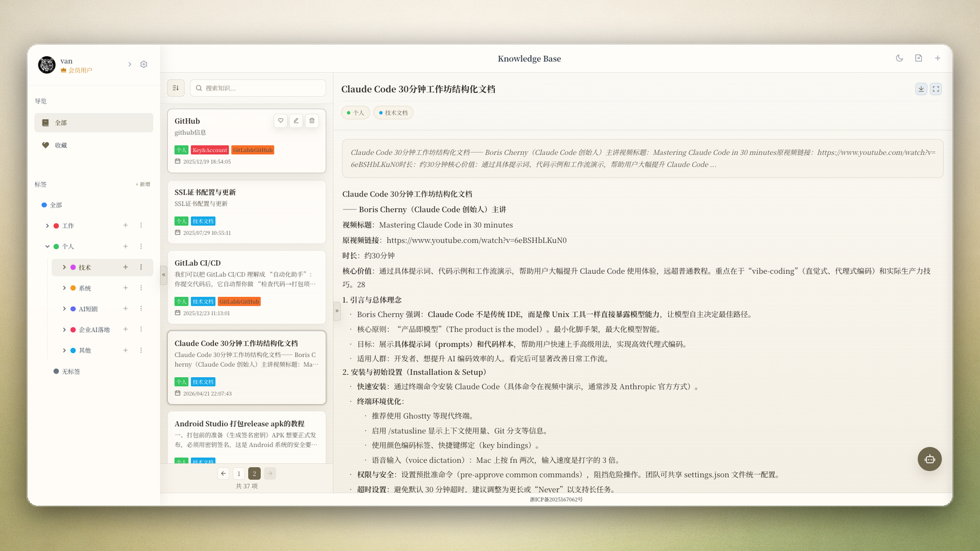Image resolution: width=980 pixels, height=551 pixels.
Task: Open more options for 其他 tag
Action: click(141, 350)
